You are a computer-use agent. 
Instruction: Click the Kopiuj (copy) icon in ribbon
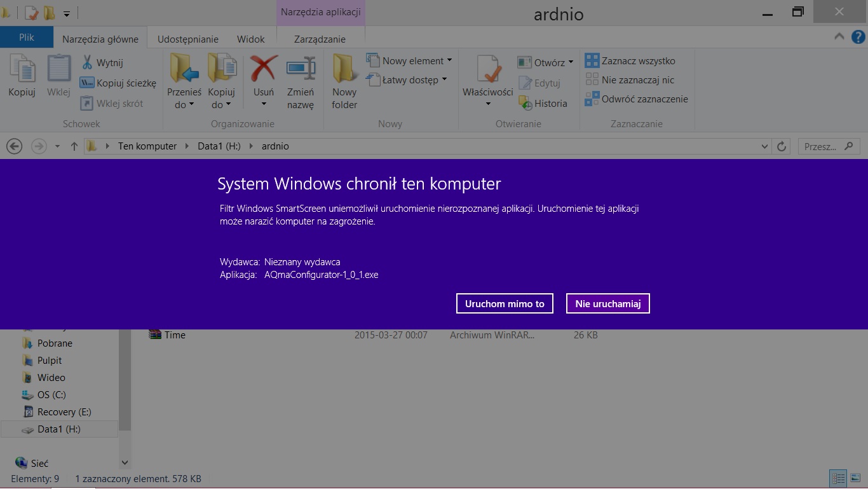(22, 70)
